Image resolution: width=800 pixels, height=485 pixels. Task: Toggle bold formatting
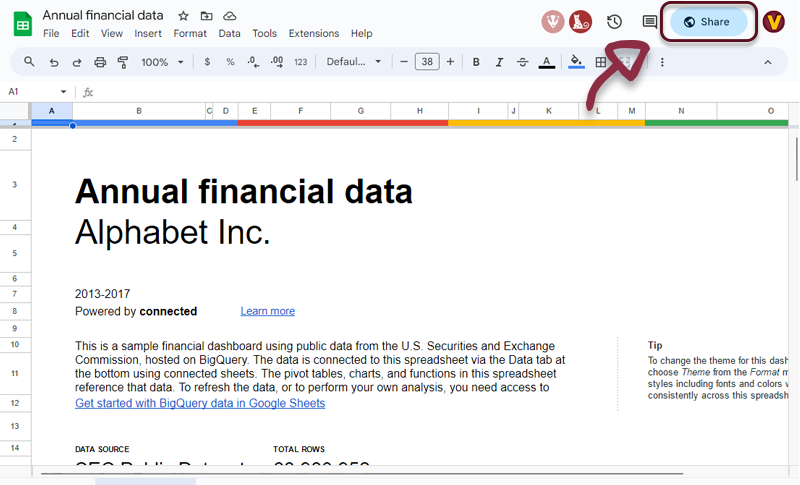click(x=476, y=62)
